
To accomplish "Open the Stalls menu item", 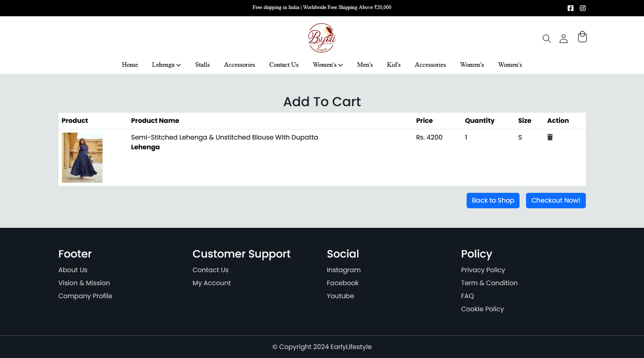I will pos(202,65).
